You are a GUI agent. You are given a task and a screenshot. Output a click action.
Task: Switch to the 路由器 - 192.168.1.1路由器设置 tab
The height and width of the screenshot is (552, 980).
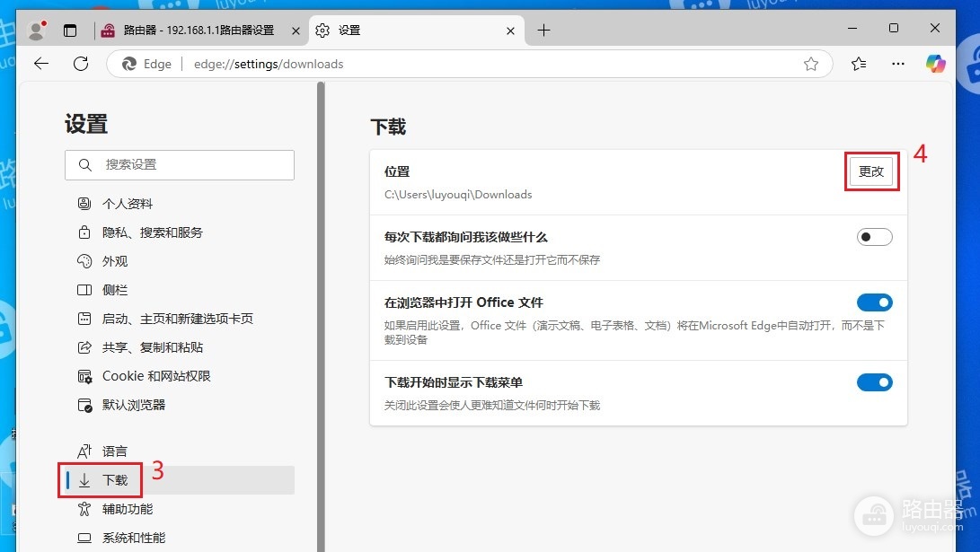click(201, 30)
